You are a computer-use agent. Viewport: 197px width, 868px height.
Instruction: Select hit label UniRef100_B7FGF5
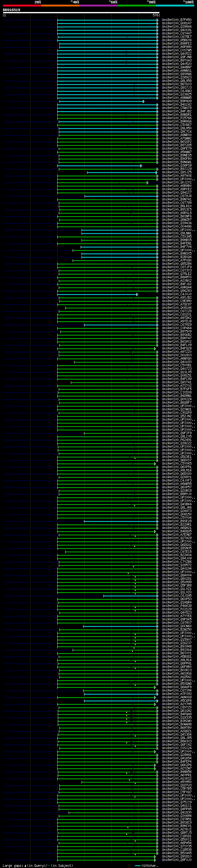pyautogui.click(x=177, y=389)
